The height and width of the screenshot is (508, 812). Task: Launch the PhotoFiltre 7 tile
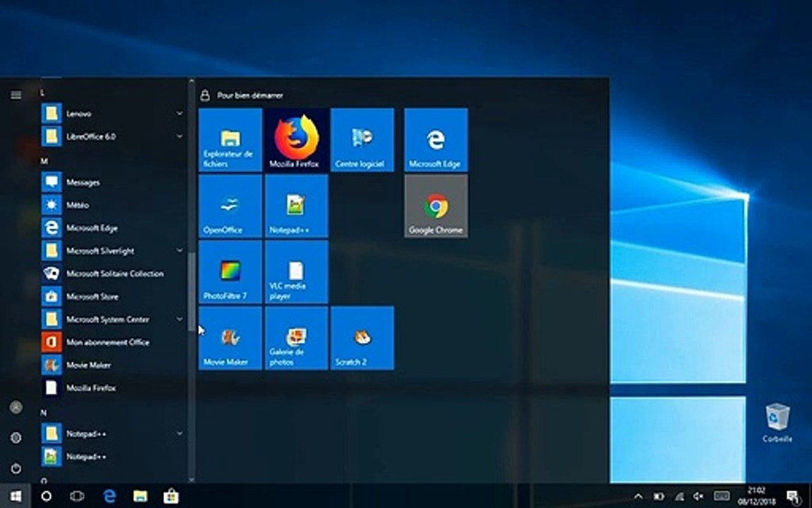pos(230,272)
